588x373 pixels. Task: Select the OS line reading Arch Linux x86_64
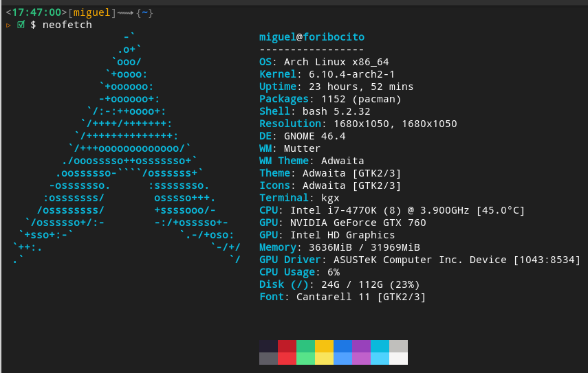pos(324,62)
